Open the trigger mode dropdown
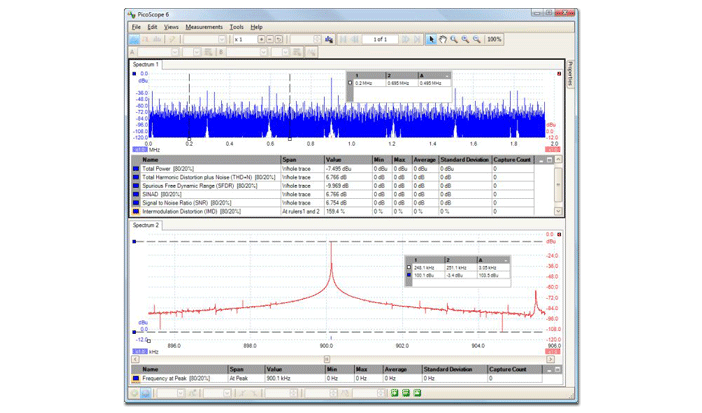Viewport: 702px width, 413px height. pos(180,393)
